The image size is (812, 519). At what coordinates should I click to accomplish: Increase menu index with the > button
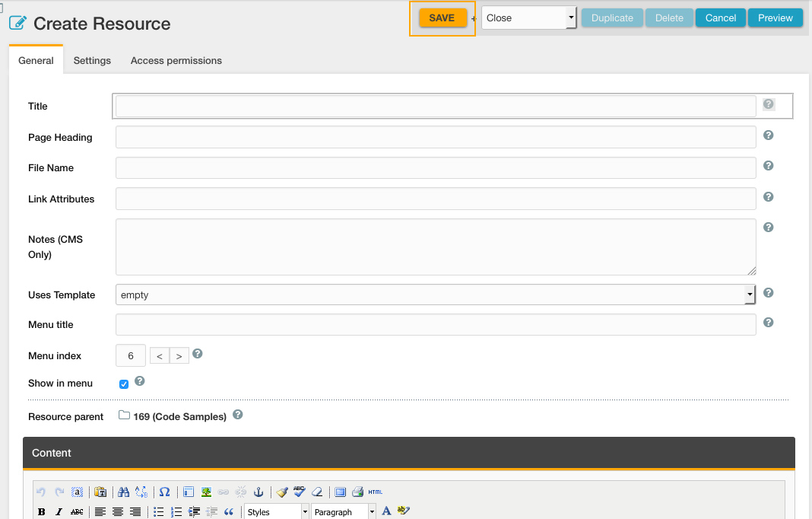point(179,356)
